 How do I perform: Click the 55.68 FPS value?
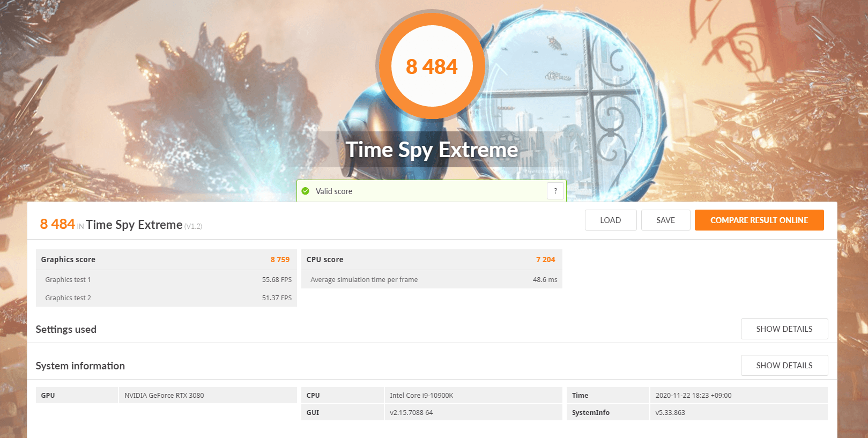(277, 280)
